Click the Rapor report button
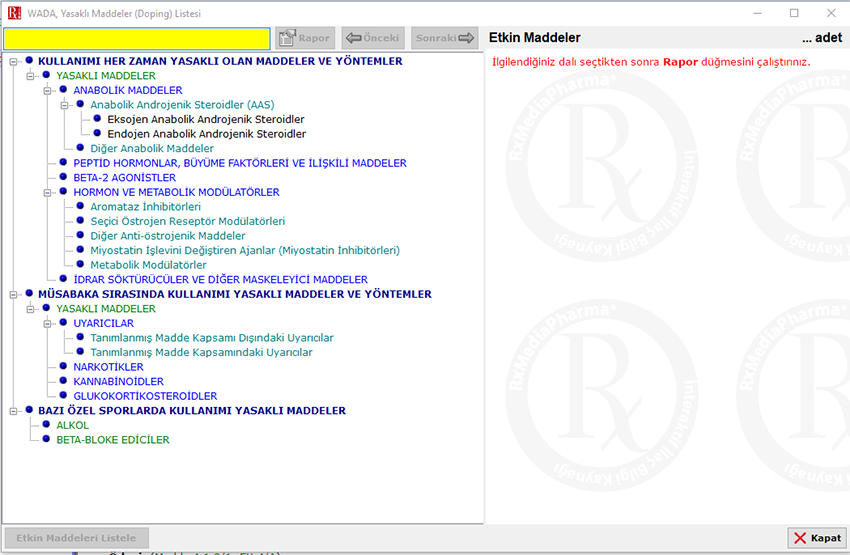Viewport: 850px width, 555px height. (x=304, y=38)
